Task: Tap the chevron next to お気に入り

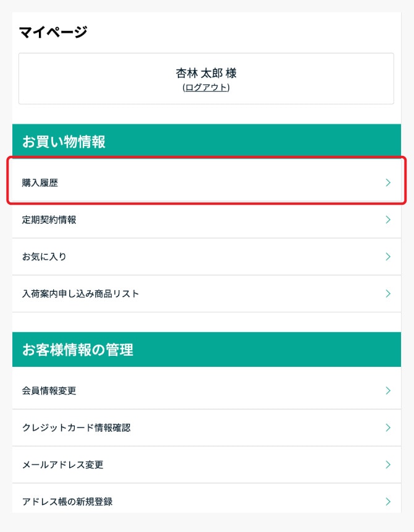Action: [x=388, y=256]
